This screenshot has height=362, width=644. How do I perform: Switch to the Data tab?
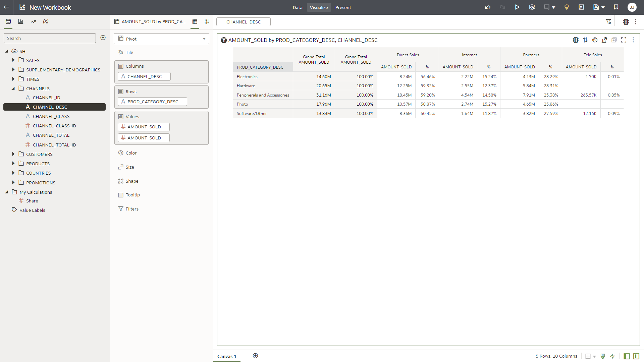[x=297, y=7]
